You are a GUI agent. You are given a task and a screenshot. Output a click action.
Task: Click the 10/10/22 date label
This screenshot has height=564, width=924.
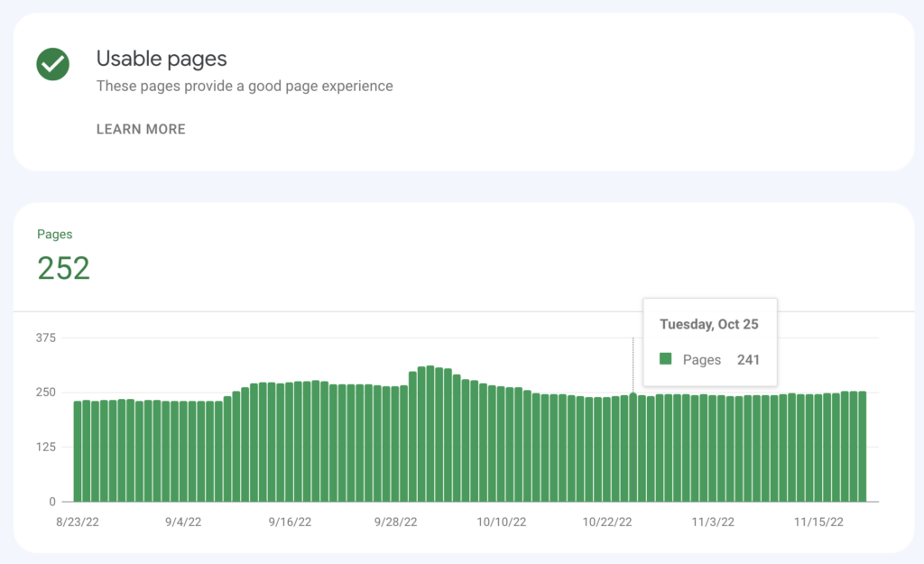(x=502, y=522)
